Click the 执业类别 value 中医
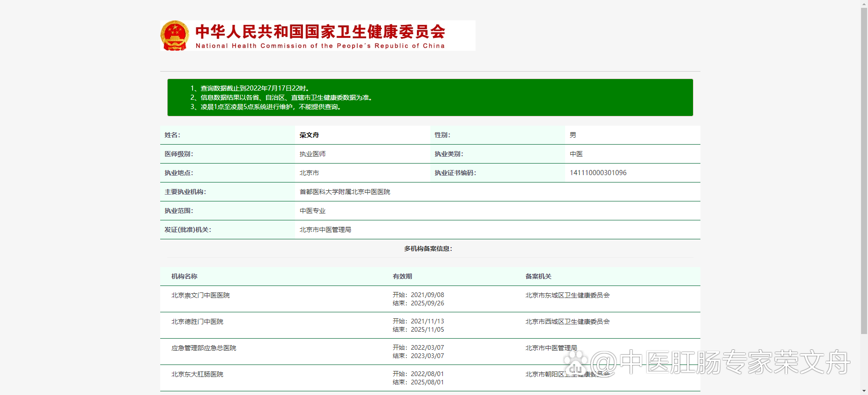This screenshot has height=395, width=868. [x=576, y=154]
